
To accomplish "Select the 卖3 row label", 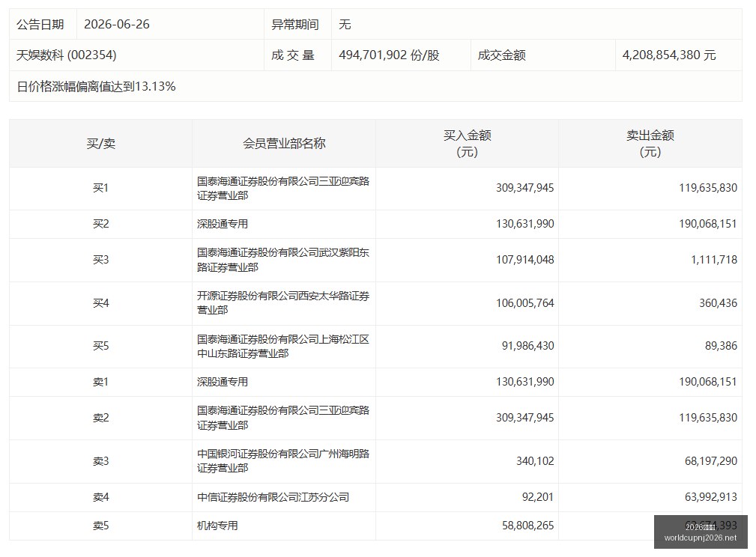I will (x=100, y=461).
